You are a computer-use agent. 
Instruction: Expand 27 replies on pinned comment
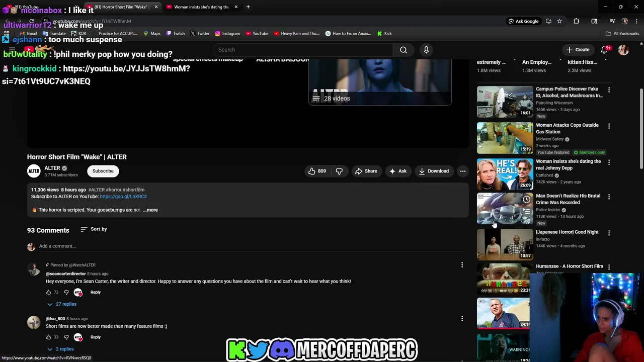click(62, 304)
